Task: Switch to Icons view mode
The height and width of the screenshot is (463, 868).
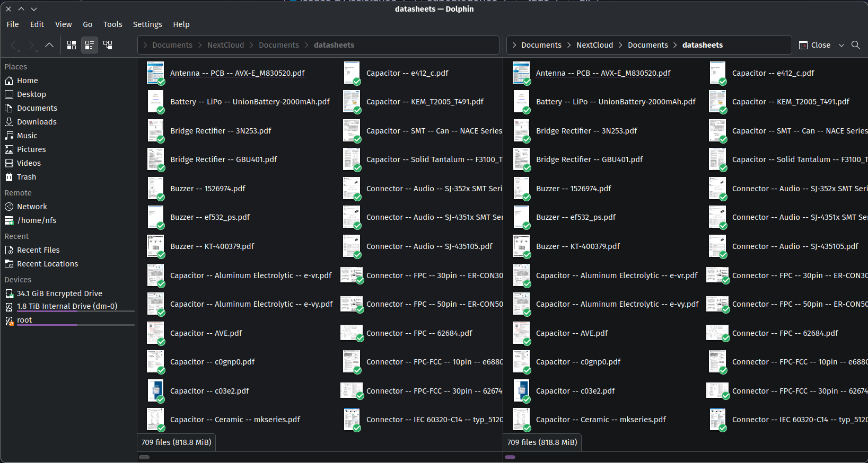Action: (72, 45)
